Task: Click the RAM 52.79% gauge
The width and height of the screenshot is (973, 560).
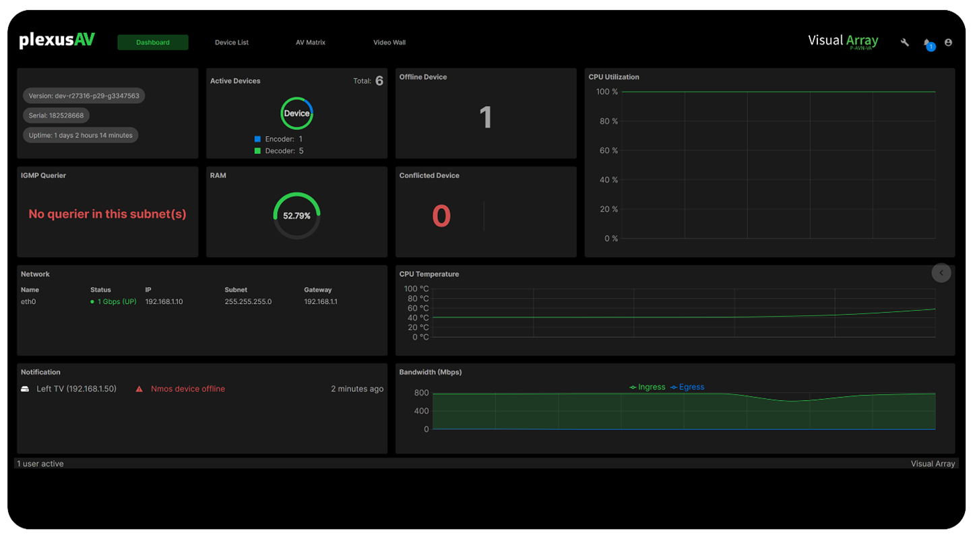Action: 296,216
